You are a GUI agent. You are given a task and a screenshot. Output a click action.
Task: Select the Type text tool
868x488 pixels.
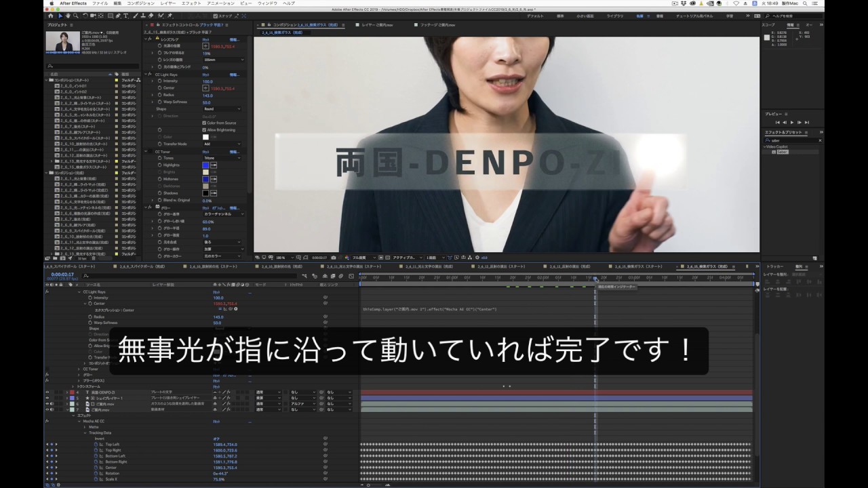(x=125, y=16)
